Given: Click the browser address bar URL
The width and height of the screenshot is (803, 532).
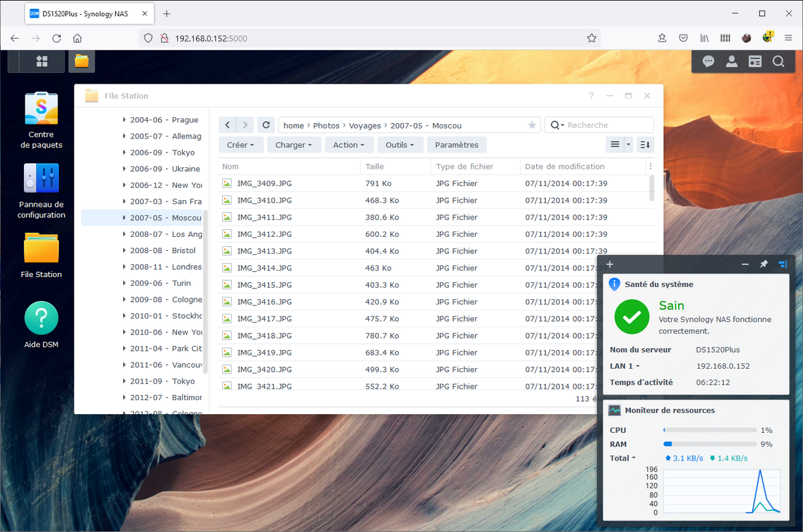Looking at the screenshot, I should pos(211,38).
